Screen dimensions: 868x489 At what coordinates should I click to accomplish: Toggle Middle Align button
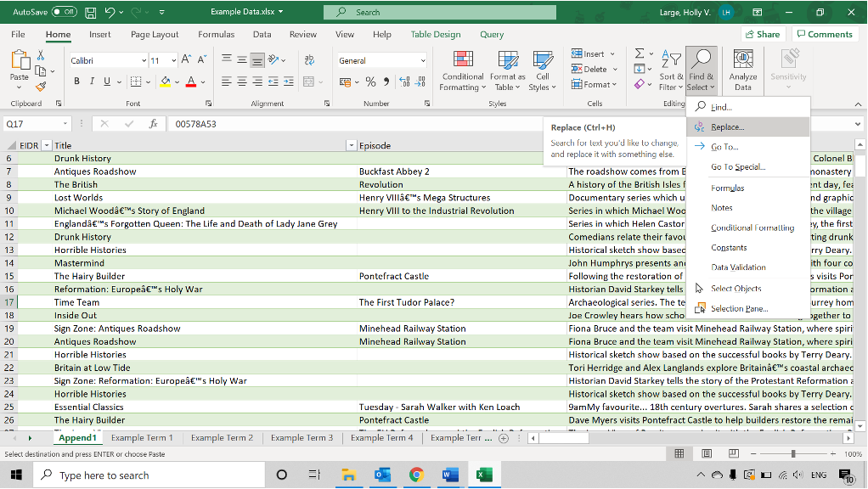pyautogui.click(x=242, y=59)
